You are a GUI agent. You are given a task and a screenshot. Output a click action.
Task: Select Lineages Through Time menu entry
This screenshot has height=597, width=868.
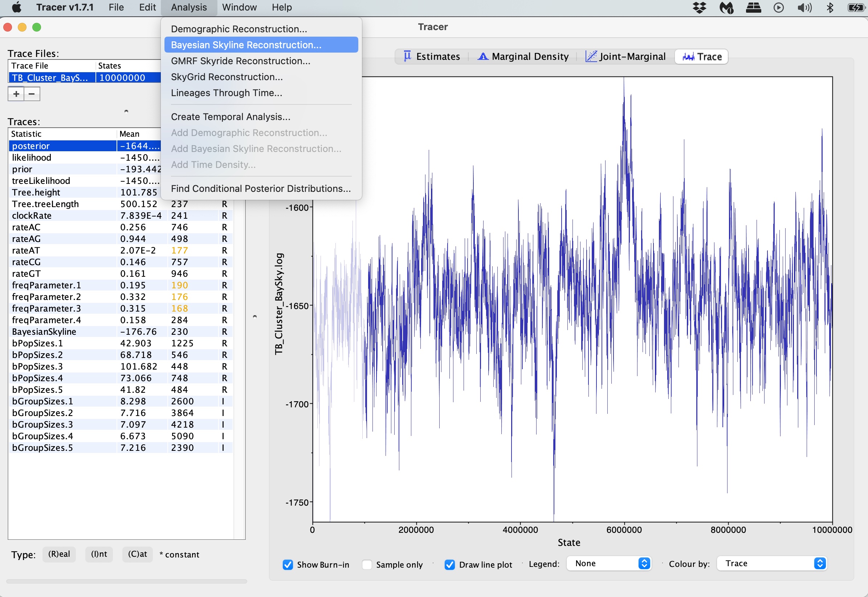tap(227, 93)
